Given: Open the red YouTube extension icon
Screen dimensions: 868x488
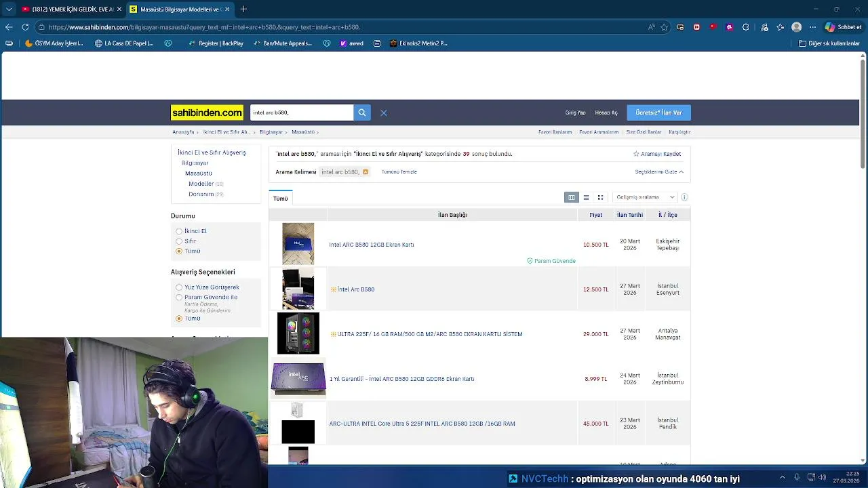Looking at the screenshot, I should (x=713, y=27).
